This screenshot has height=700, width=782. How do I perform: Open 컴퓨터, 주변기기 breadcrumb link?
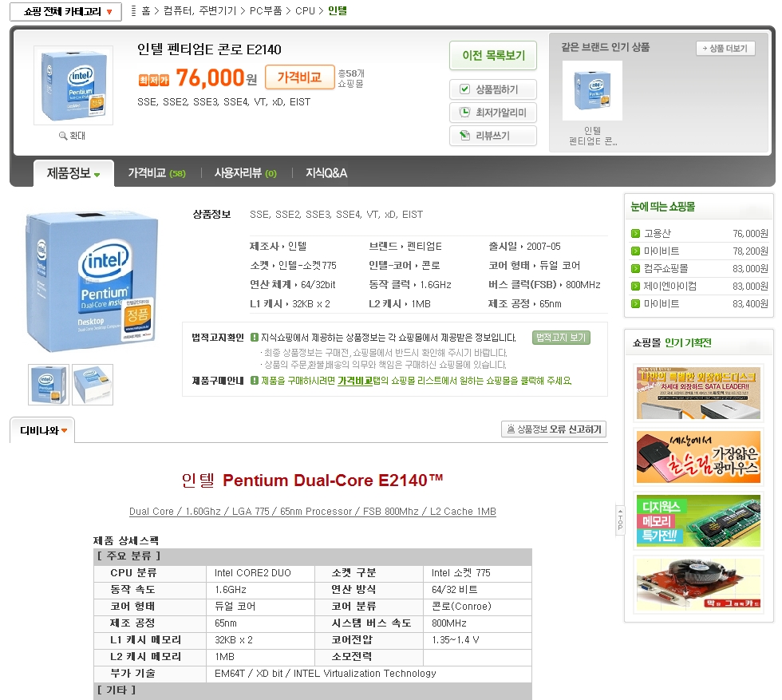coord(199,11)
